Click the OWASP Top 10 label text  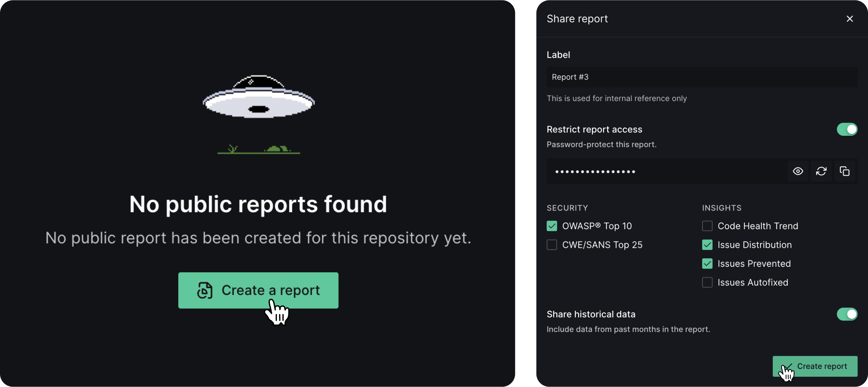(x=597, y=226)
